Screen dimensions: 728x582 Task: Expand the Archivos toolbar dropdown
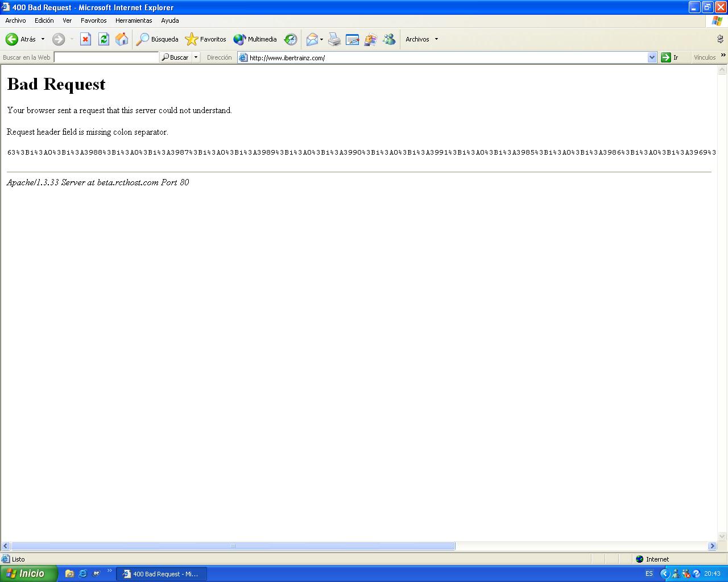pyautogui.click(x=436, y=39)
